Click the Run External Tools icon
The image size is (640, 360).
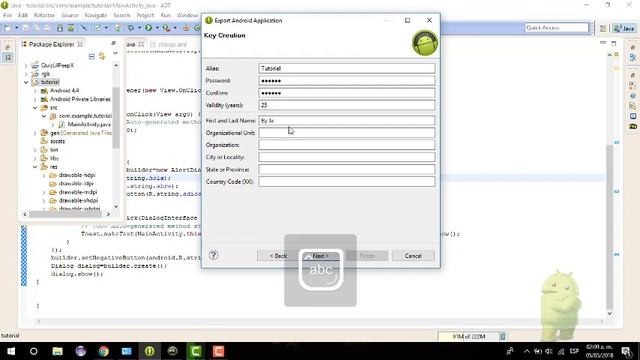pos(166,28)
